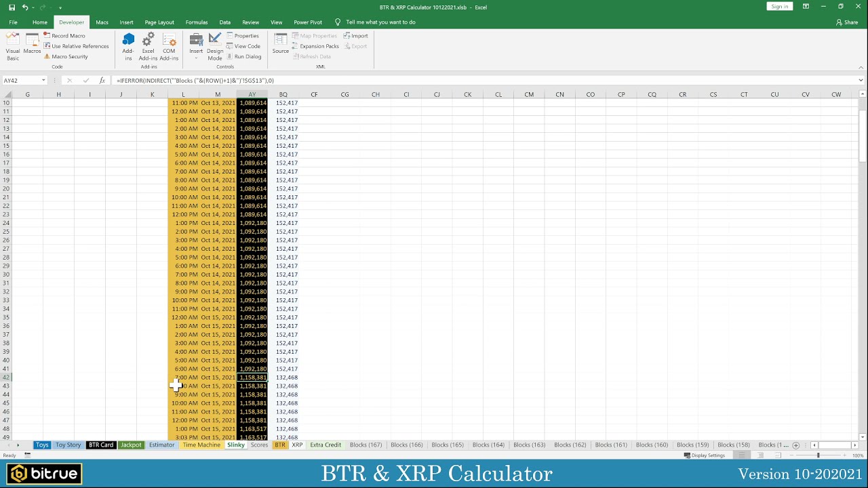This screenshot has width=868, height=488.
Task: Collapse the ribbon with the chevron
Action: [861, 67]
